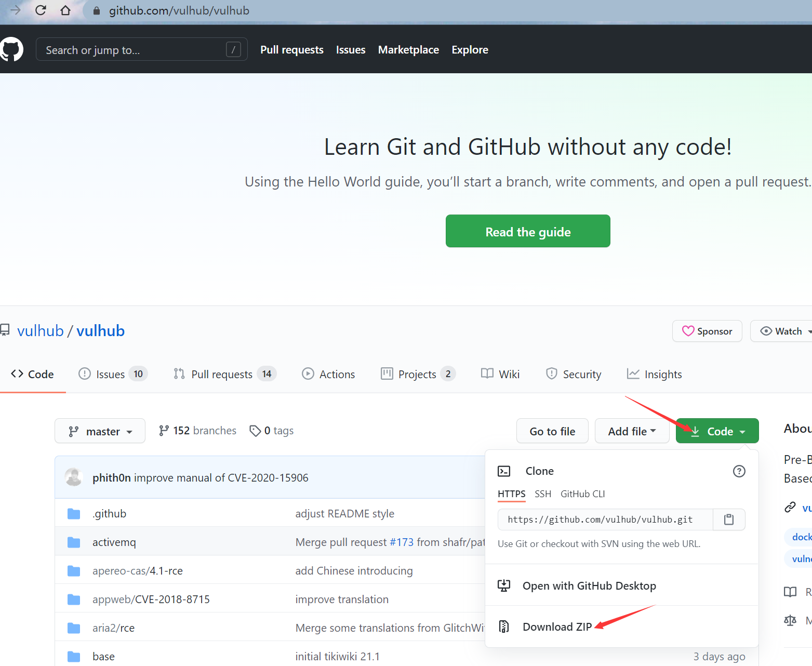Screen dimensions: 812x666
Task: Open the Security tab
Action: 574,374
